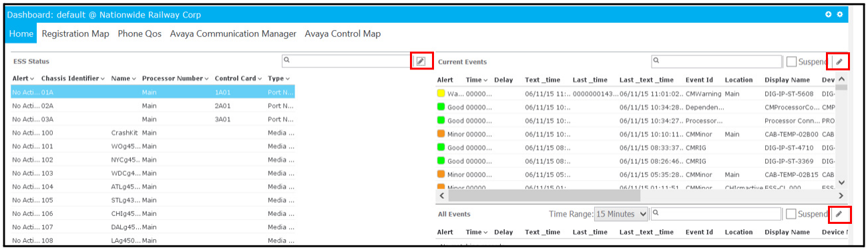Screen dimensions: 868x250
Task: Click the 3A01 control card cell
Action: click(x=222, y=119)
